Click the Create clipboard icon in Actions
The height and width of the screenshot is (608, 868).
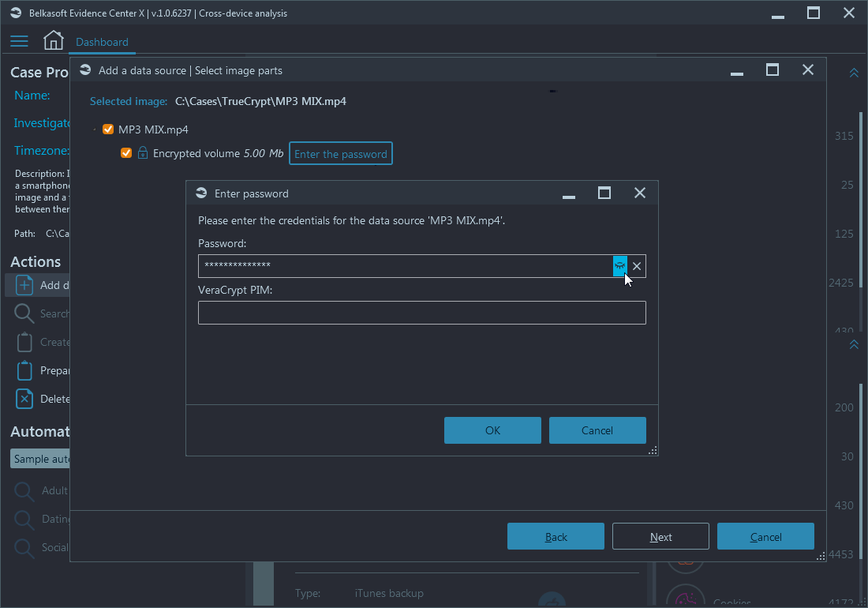(24, 342)
